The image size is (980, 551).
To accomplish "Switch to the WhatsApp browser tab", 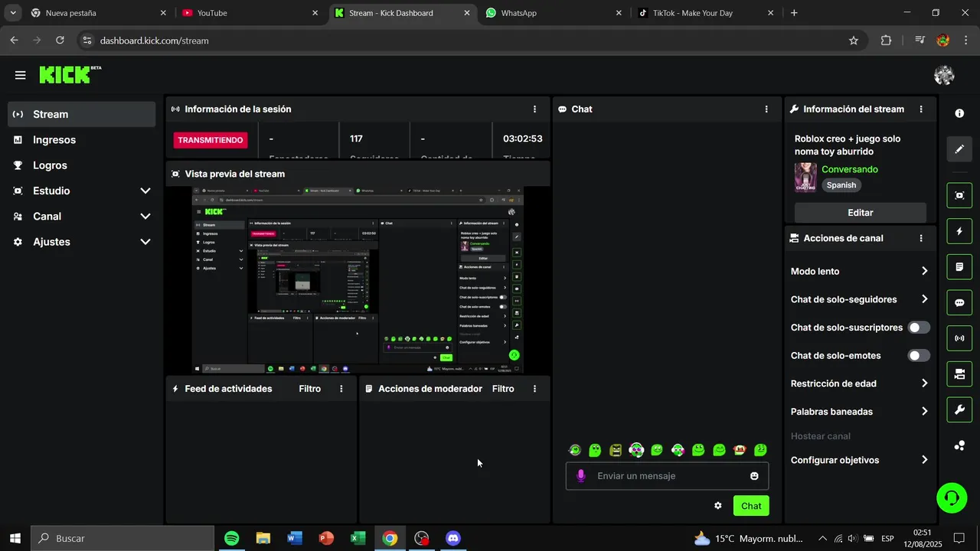I will 554,13.
